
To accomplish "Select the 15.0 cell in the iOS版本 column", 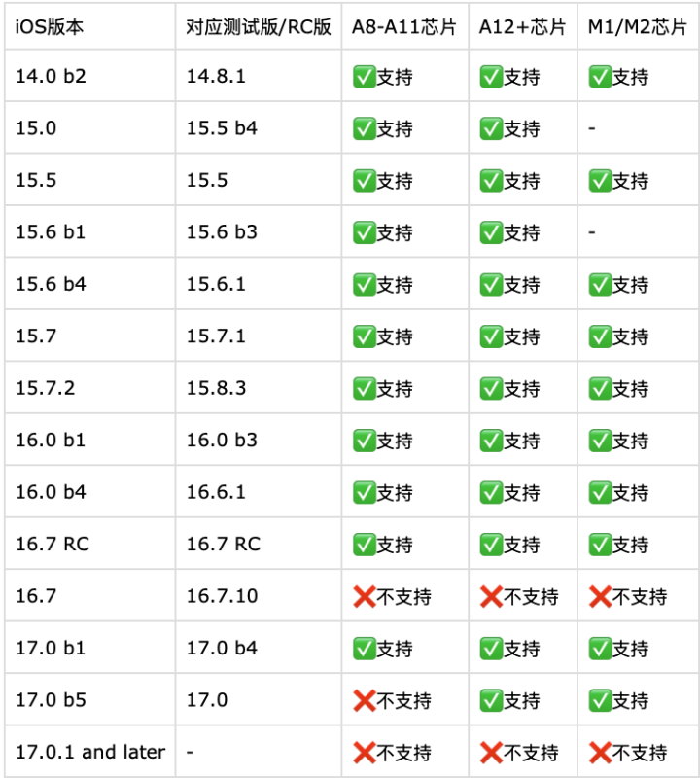I will pos(89,128).
